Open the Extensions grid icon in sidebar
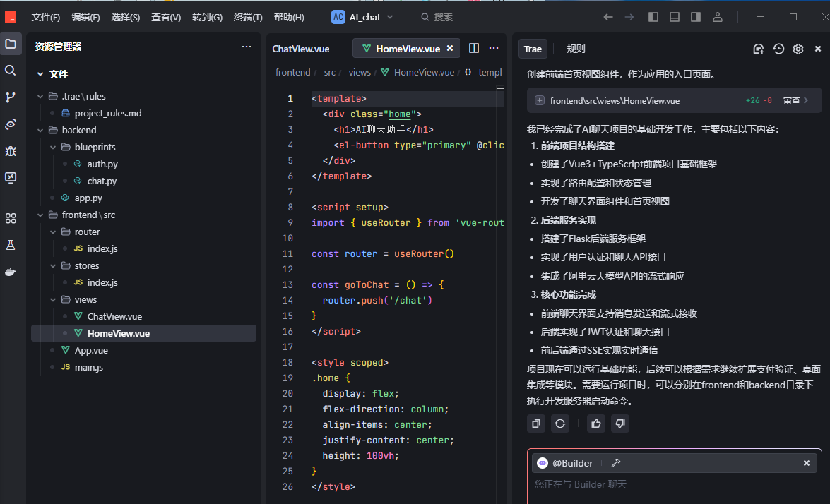 (x=11, y=218)
